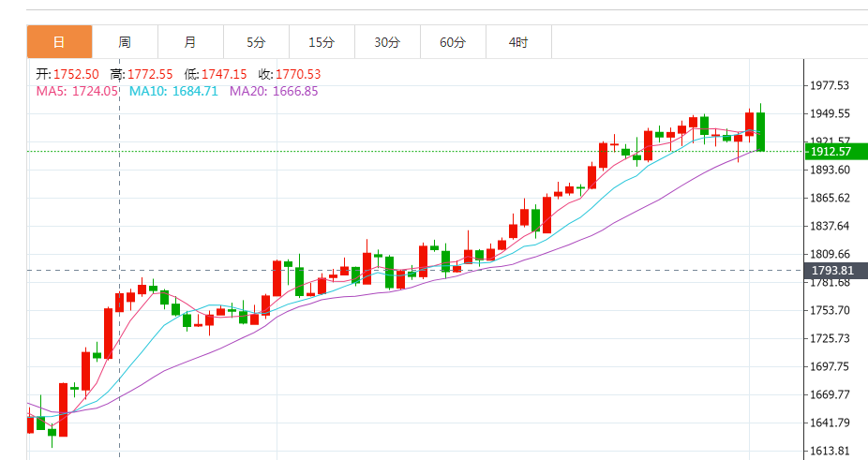Click the 收 close price value 1770.53
The width and height of the screenshot is (868, 460).
pos(299,74)
